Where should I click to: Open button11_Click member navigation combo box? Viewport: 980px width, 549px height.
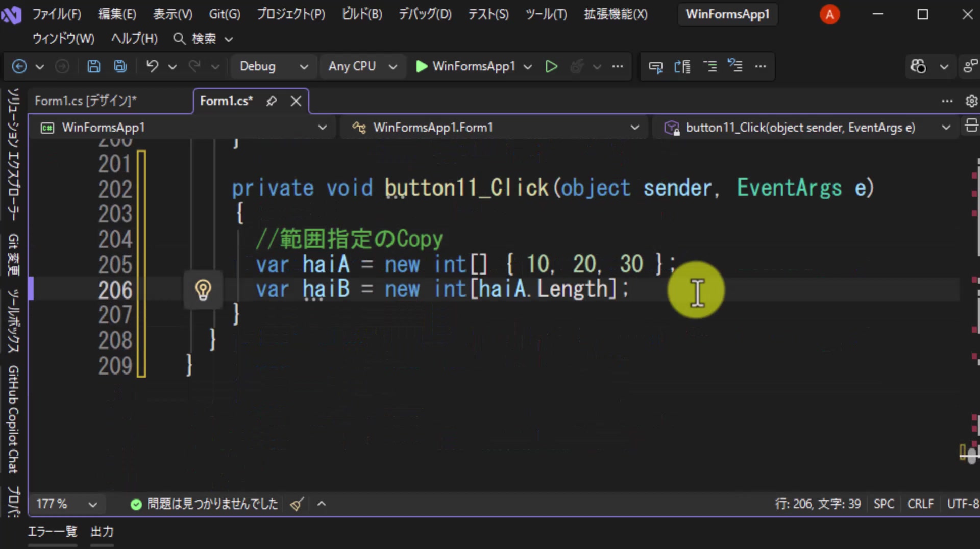click(x=806, y=128)
